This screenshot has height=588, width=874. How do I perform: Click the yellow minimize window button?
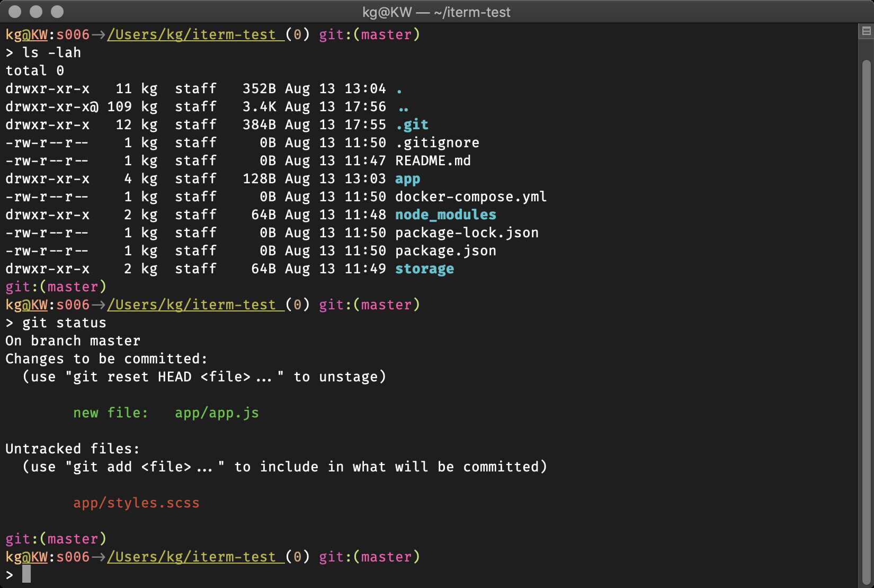36,12
